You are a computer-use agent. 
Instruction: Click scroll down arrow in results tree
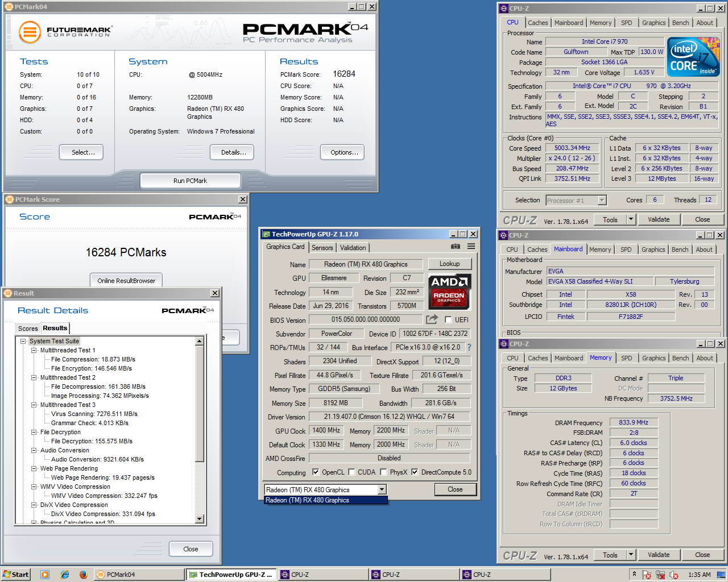pos(200,518)
